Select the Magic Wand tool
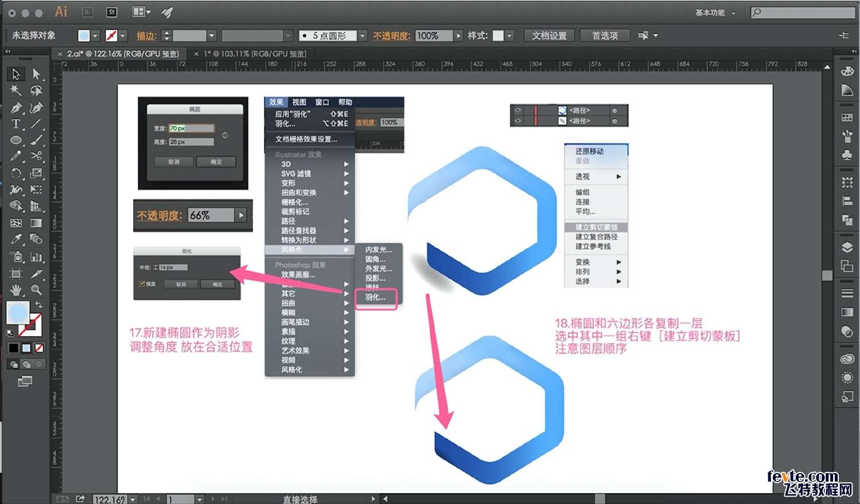 click(16, 91)
